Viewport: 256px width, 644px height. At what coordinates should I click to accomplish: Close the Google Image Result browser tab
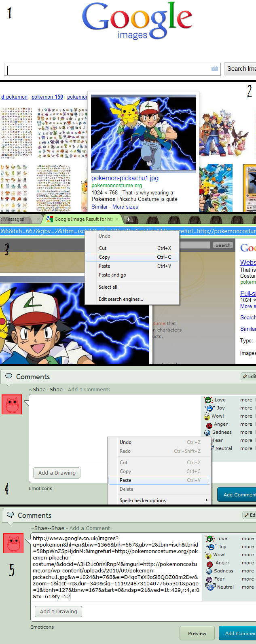[x=117, y=219]
